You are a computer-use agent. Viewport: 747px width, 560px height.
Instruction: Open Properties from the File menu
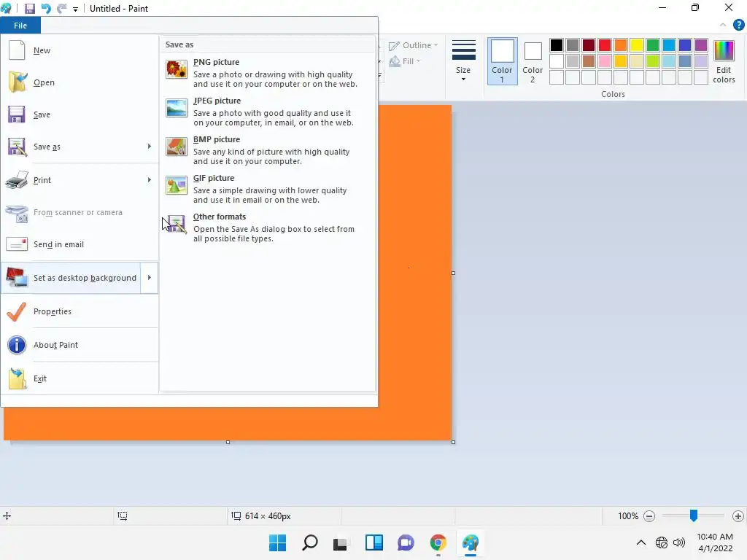pyautogui.click(x=80, y=311)
